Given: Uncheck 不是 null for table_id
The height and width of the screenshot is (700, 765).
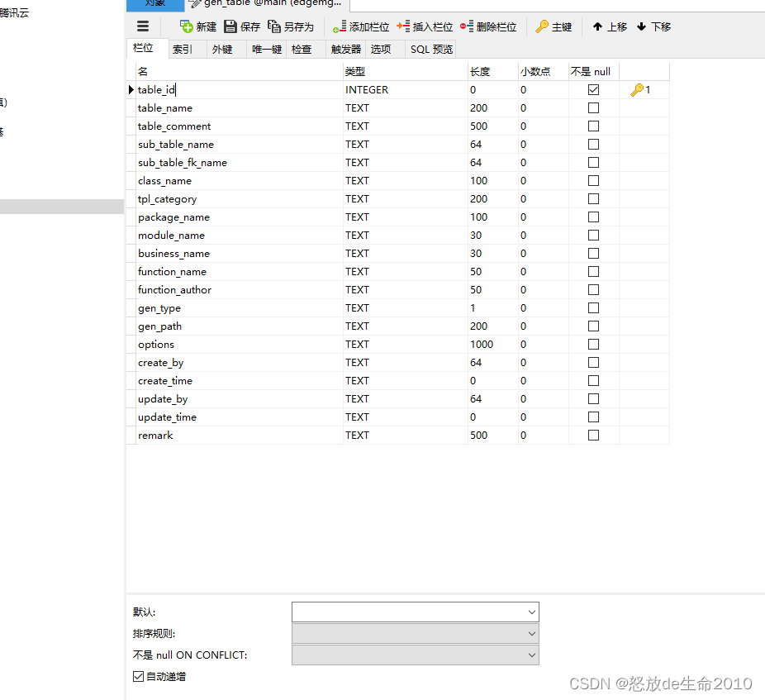Looking at the screenshot, I should tap(592, 89).
